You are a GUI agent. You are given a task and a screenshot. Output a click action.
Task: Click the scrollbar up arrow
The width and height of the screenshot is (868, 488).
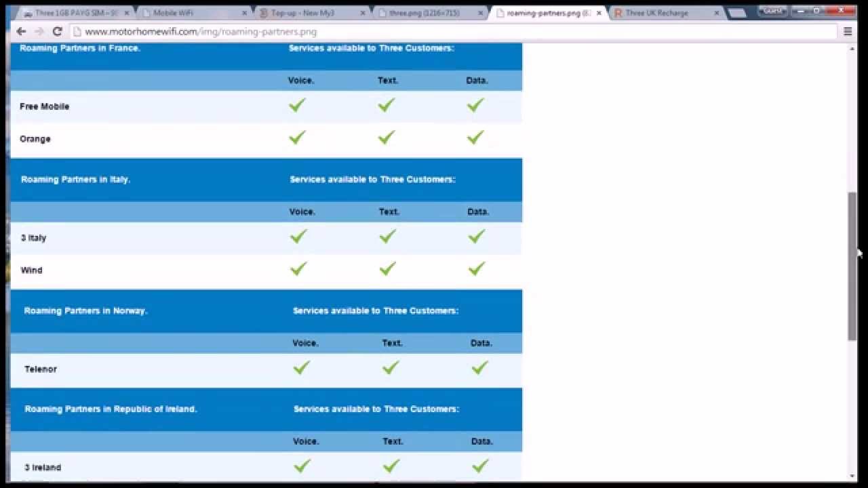coord(852,48)
